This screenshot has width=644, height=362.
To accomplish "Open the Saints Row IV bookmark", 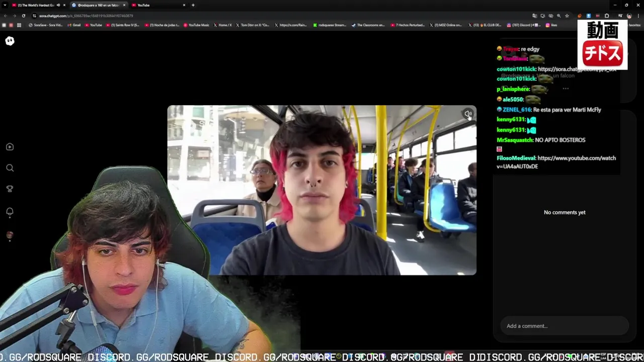I will (122, 25).
